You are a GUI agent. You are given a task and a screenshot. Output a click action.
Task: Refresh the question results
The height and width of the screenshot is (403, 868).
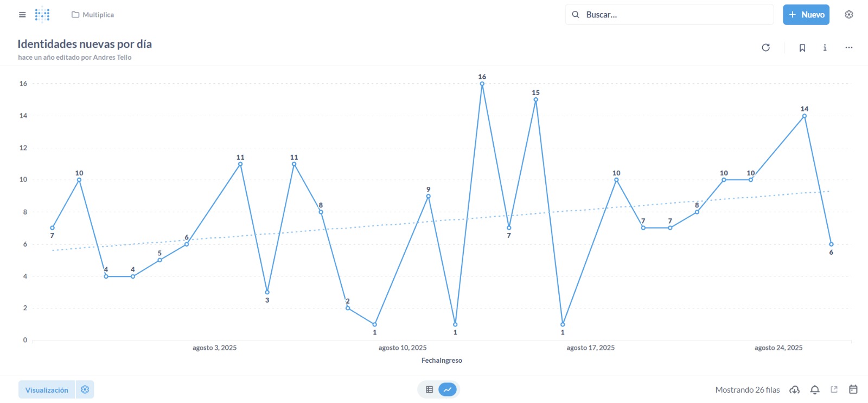765,48
